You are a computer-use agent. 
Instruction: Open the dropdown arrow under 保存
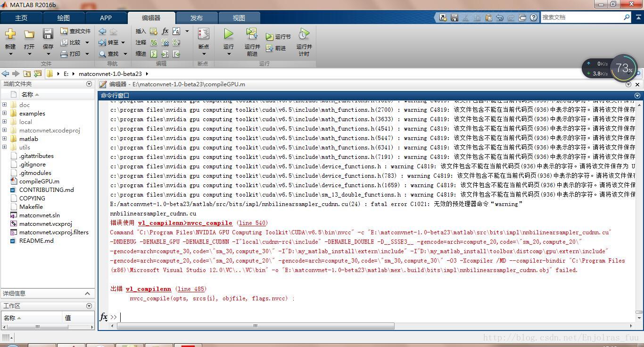pos(48,54)
